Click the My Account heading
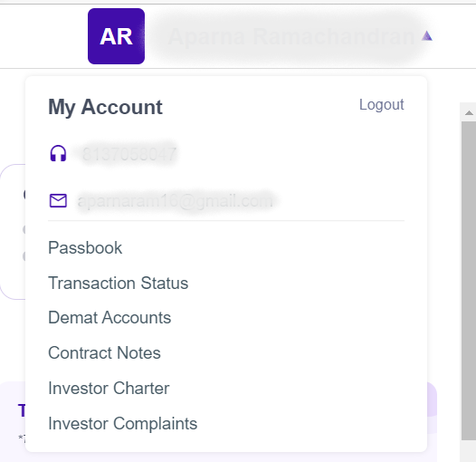This screenshot has width=476, height=462. point(105,107)
